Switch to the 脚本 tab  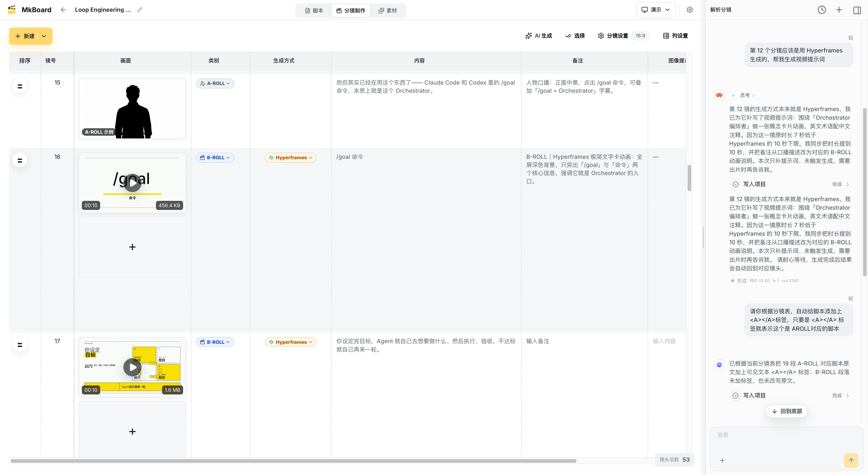coord(314,10)
